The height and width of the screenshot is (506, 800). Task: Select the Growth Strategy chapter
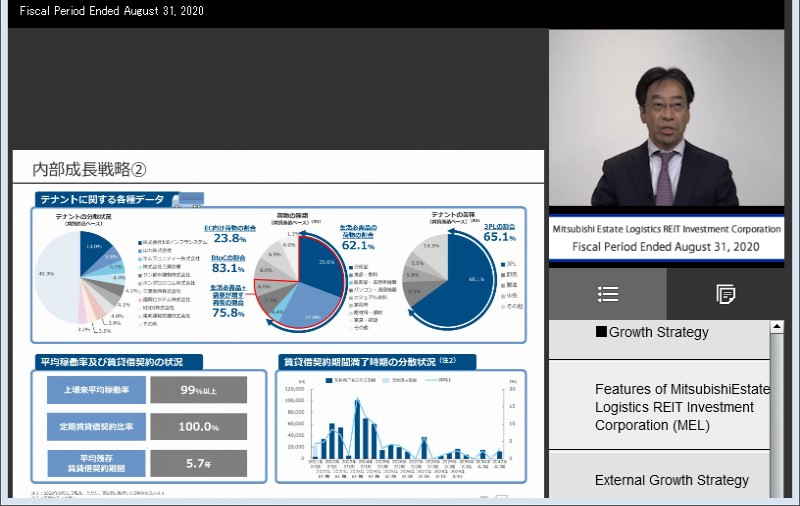[x=659, y=339]
